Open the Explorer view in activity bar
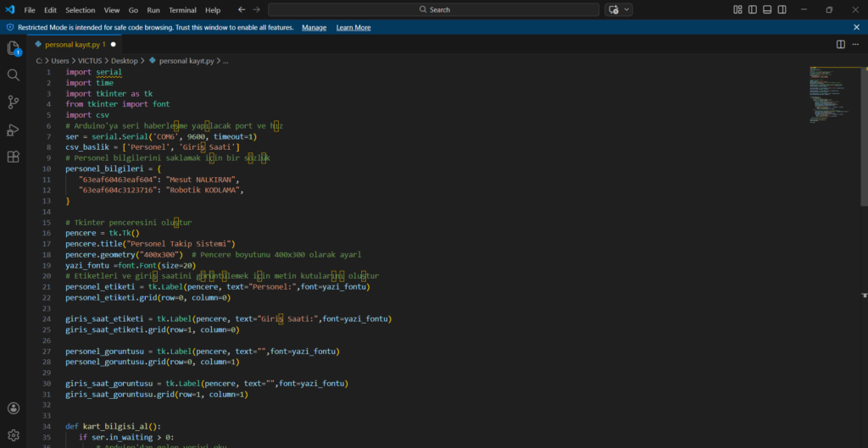Viewport: 868px width, 448px height. click(x=13, y=48)
